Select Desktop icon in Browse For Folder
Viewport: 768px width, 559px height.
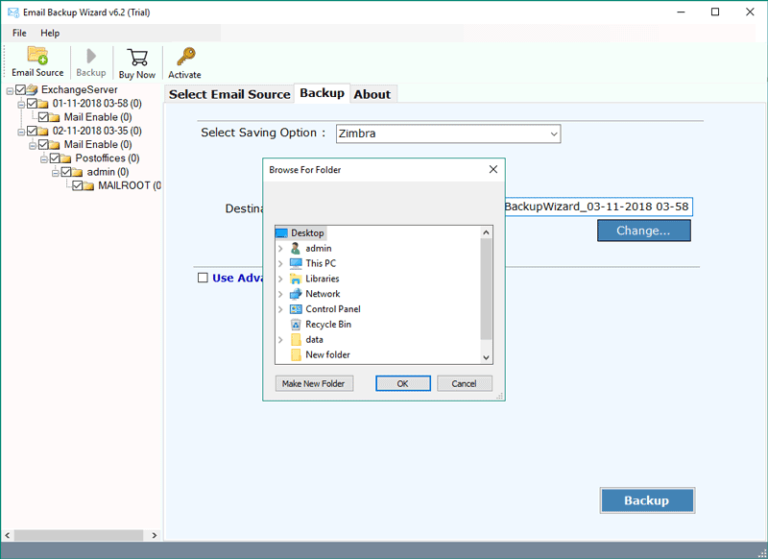(x=282, y=233)
